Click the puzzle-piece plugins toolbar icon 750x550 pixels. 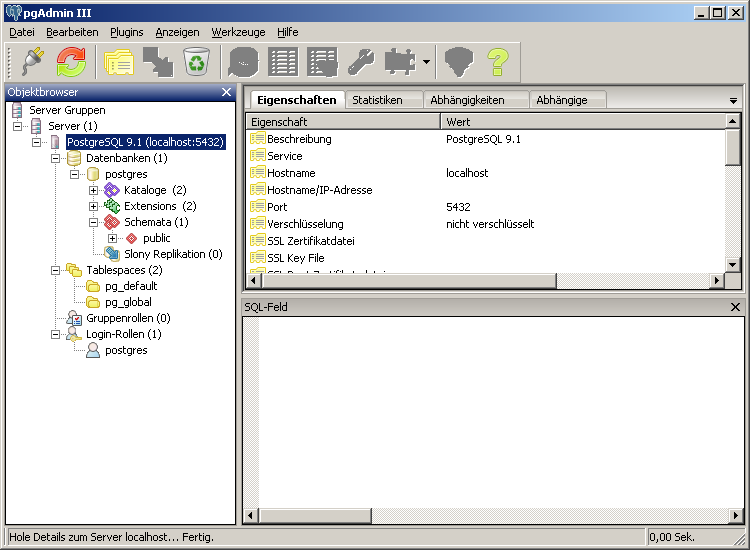[x=400, y=62]
